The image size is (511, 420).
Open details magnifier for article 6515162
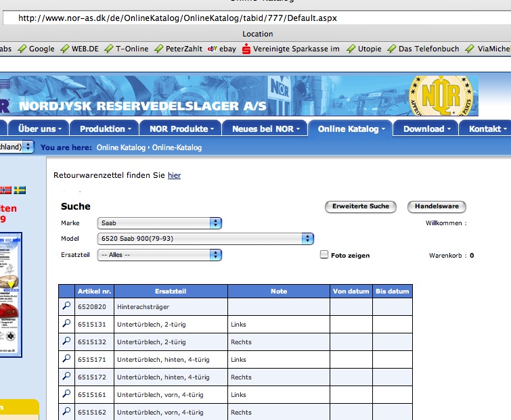click(66, 411)
